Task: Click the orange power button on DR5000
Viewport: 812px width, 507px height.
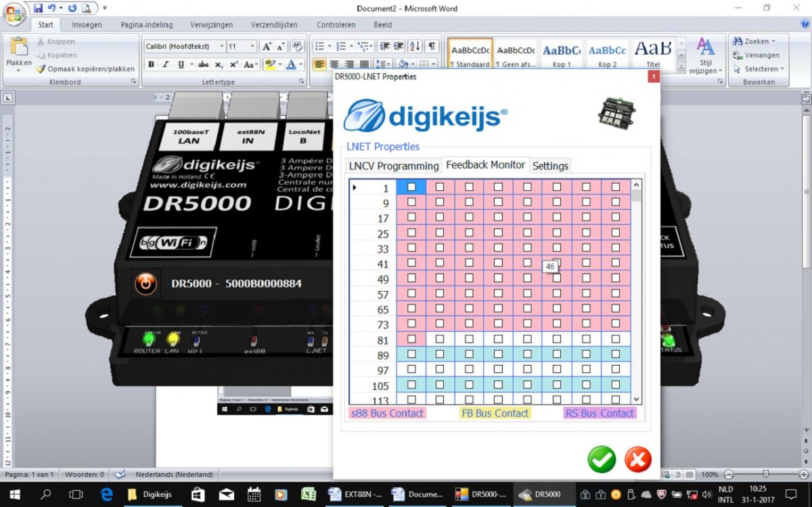Action: pos(145,283)
